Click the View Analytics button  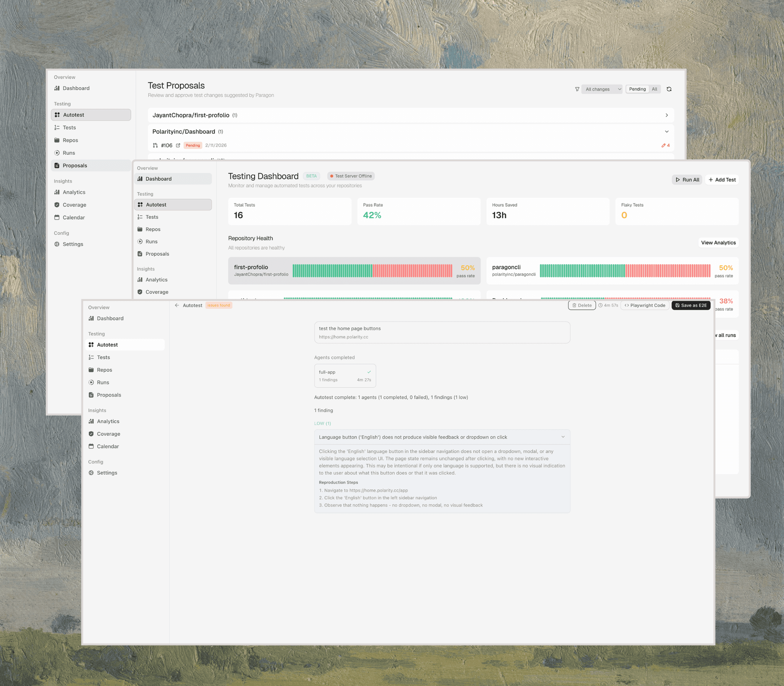tap(718, 243)
